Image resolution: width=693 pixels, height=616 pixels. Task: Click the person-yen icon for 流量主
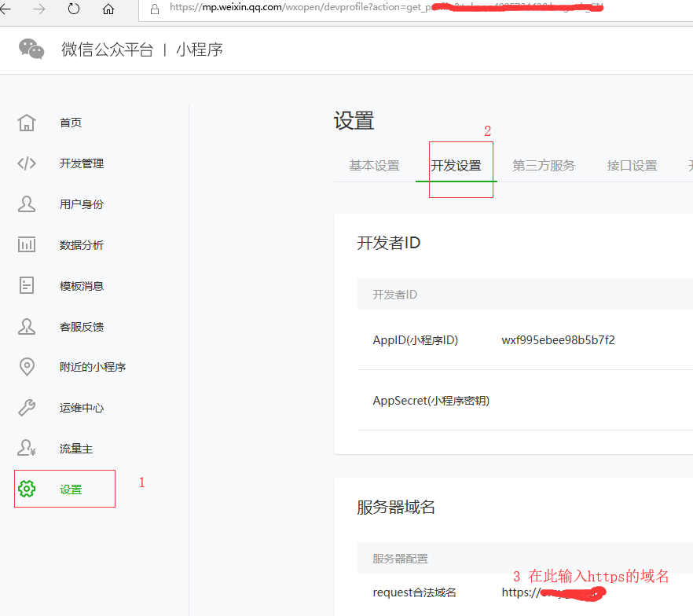pyautogui.click(x=27, y=448)
